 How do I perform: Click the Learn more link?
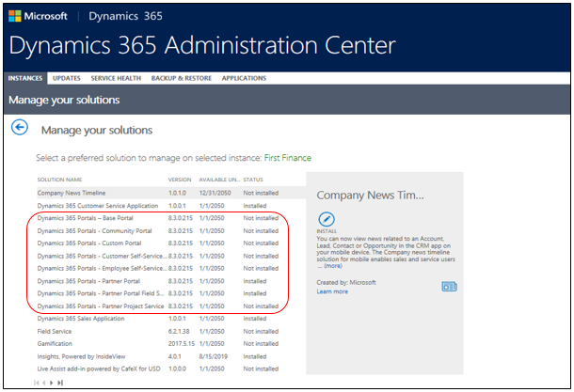coord(332,291)
